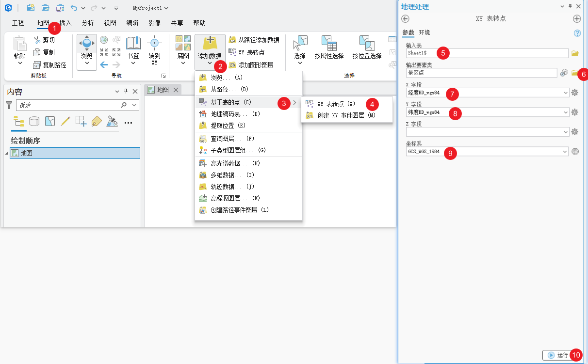
Task: Choose 从路径... (B) menu entry
Action: pos(248,89)
